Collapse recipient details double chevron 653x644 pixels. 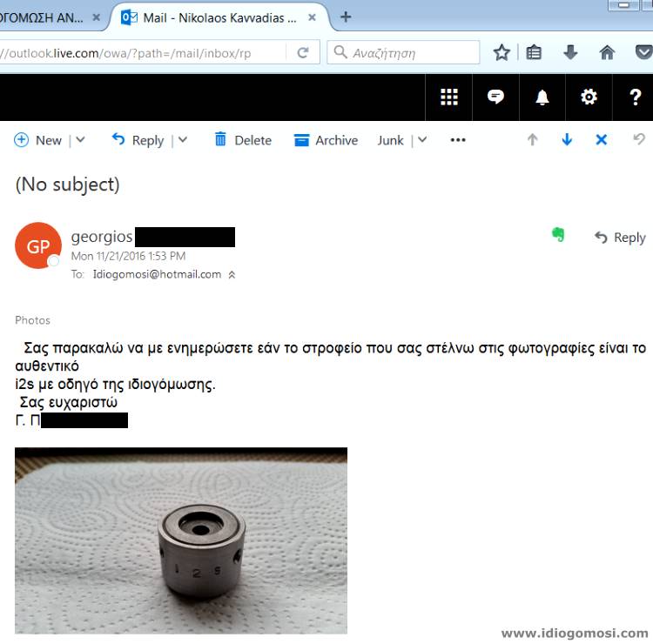coord(232,275)
